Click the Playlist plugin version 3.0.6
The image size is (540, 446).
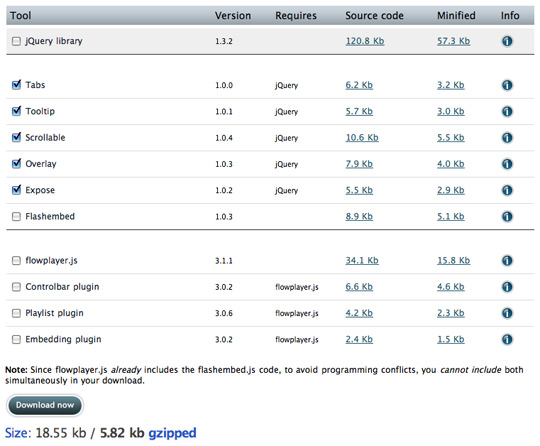[x=224, y=313]
